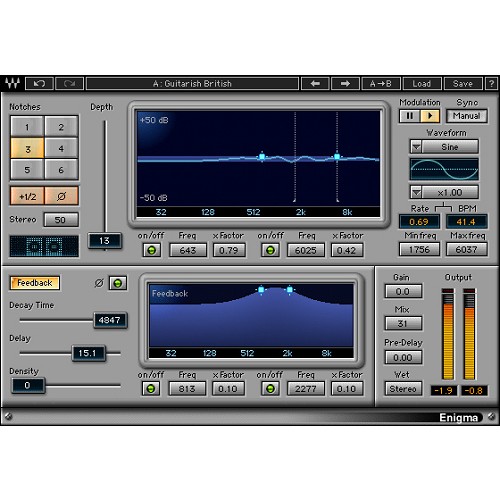Go to next preset with right arrow
500x500 pixels.
tap(345, 83)
